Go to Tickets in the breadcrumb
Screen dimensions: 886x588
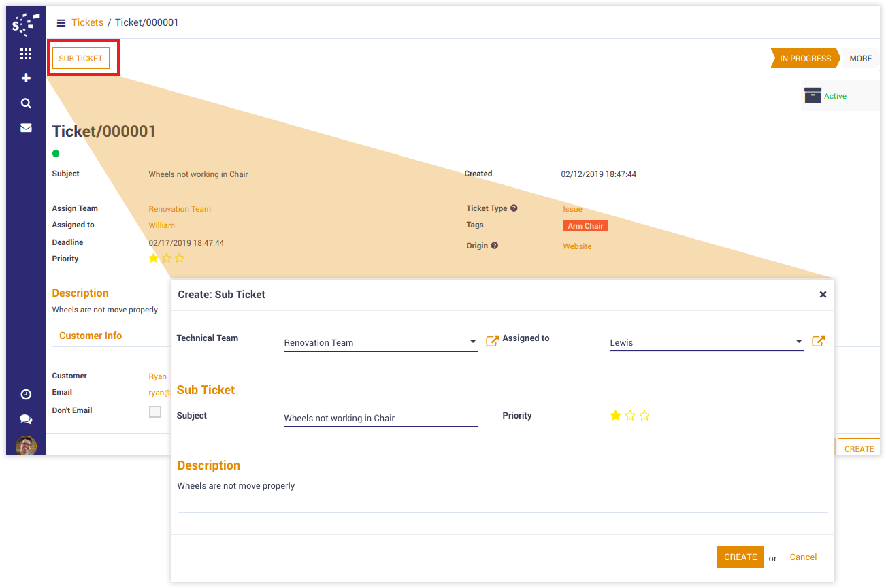coord(87,22)
